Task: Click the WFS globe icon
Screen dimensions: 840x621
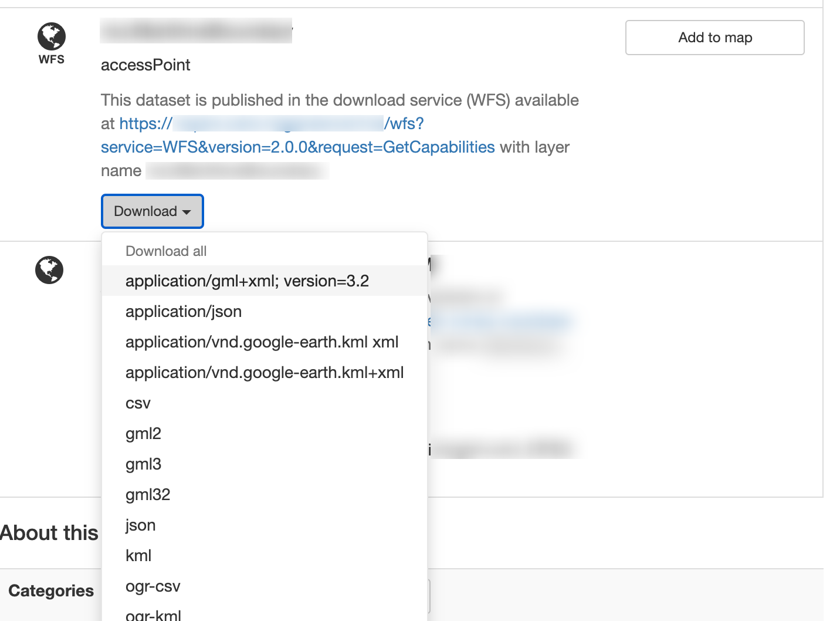Action: (x=52, y=36)
